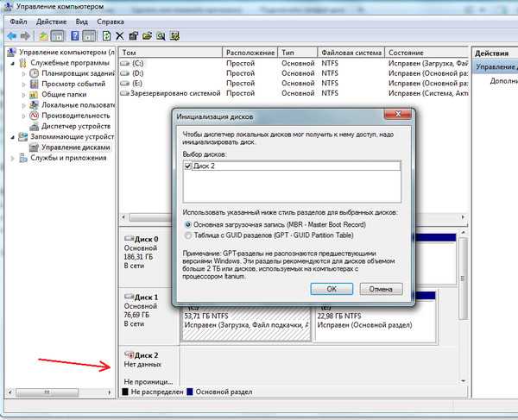Image resolution: width=518 pixels, height=420 pixels.
Task: Click the Управление компьютером root tree item
Action: tap(67, 52)
